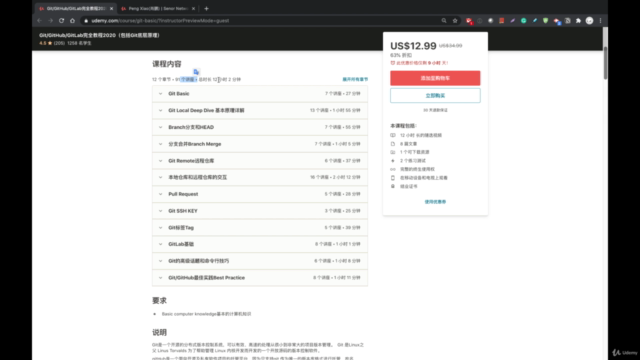Expand the Git的高级话题和命令行技巧 section

pyautogui.click(x=260, y=261)
